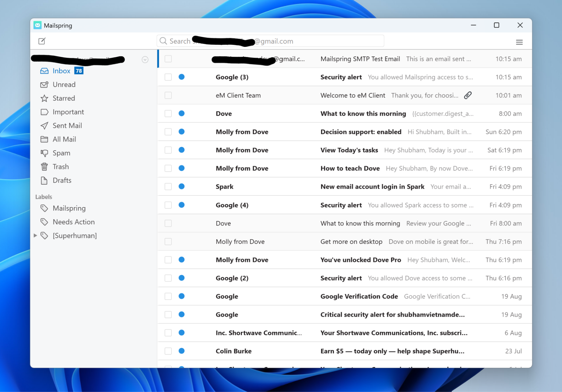
Task: Open the hamburger menu icon
Action: (x=519, y=42)
